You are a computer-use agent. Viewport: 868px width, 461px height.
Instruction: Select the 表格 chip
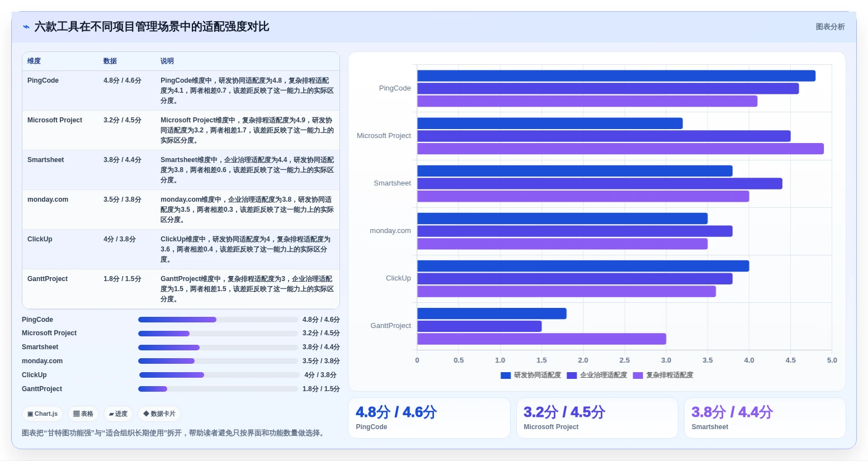pos(83,414)
